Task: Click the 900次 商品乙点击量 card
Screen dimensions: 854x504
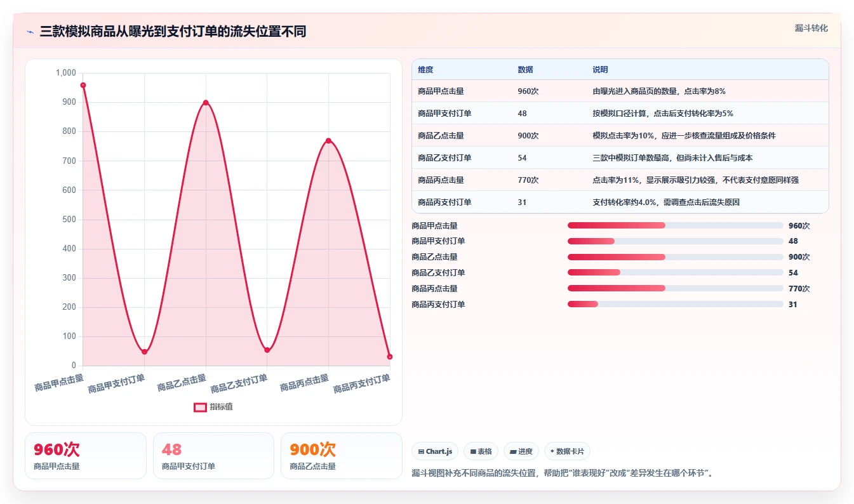Action: click(342, 456)
